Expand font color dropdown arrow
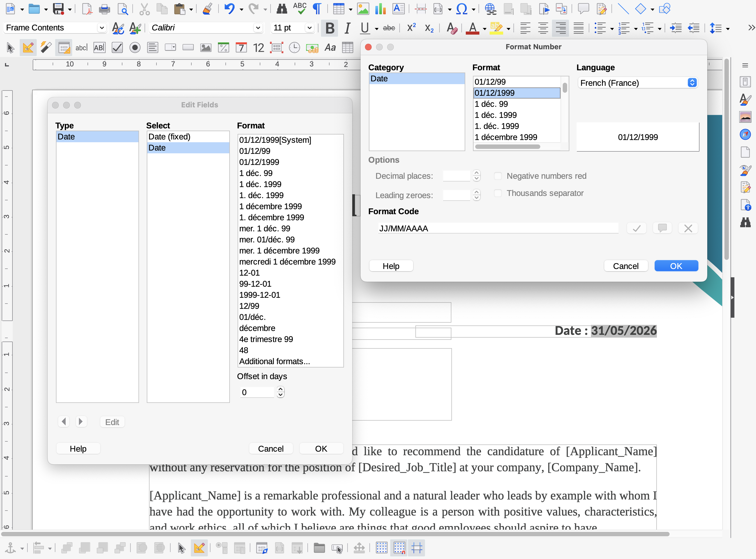The image size is (756, 559). point(484,29)
